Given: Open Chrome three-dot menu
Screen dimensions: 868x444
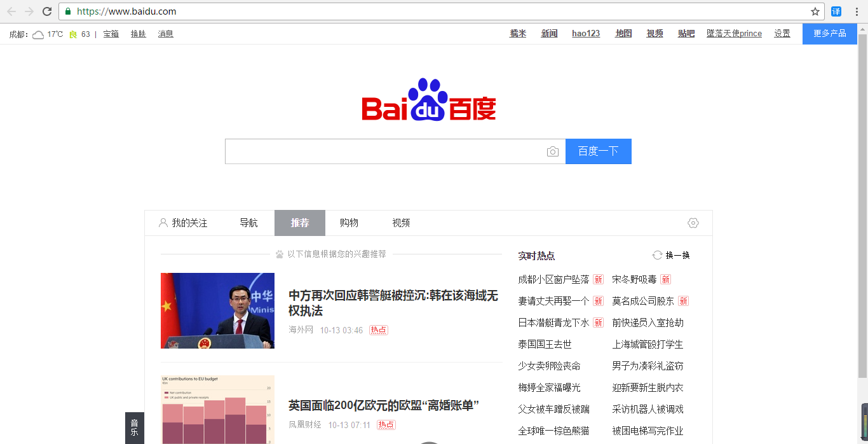Looking at the screenshot, I should (857, 11).
